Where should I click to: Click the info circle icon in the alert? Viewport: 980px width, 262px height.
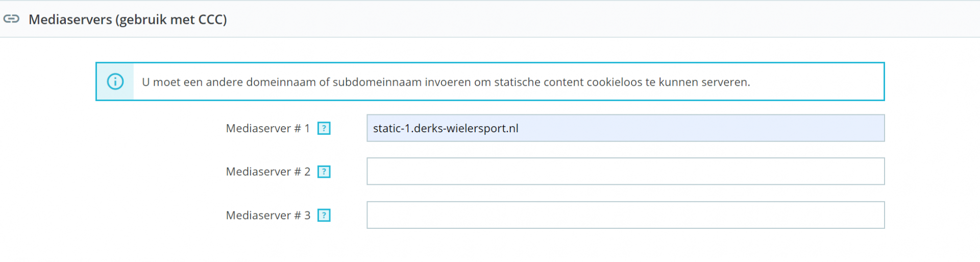coord(115,82)
